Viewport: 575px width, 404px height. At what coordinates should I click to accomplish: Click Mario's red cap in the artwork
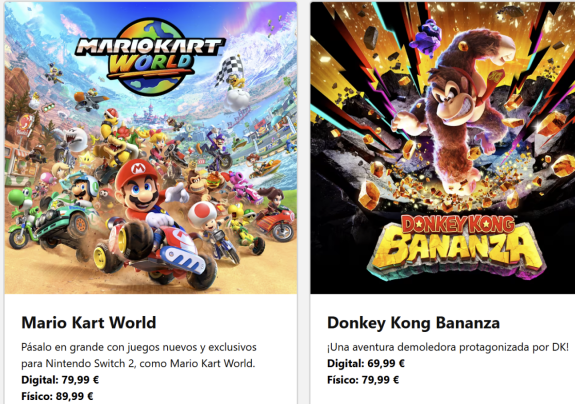(136, 170)
